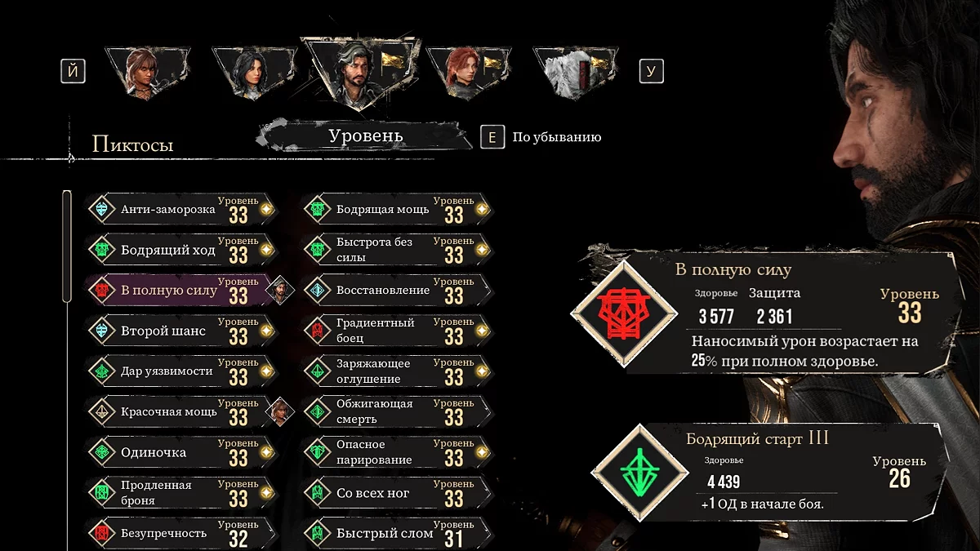Click the E key sort-order prompt
Screen dimensions: 980x551
coord(492,137)
